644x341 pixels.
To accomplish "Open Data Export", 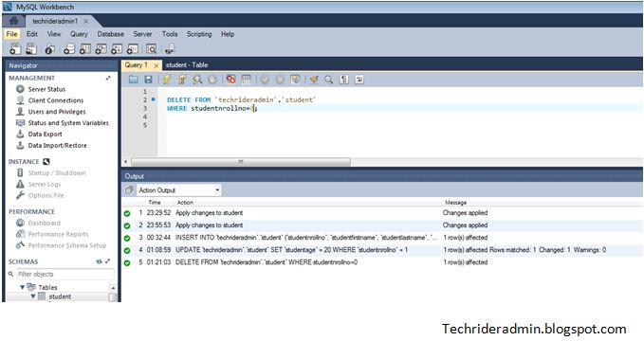I will (45, 135).
